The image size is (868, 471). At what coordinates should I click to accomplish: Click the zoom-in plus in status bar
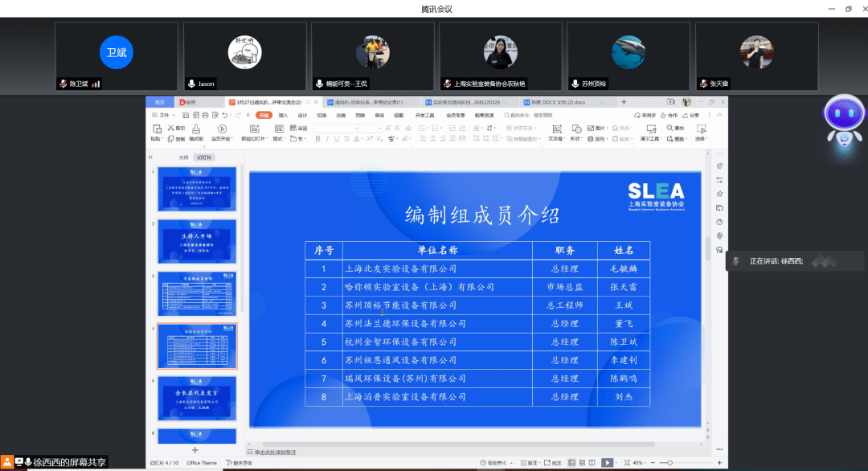[x=719, y=463]
